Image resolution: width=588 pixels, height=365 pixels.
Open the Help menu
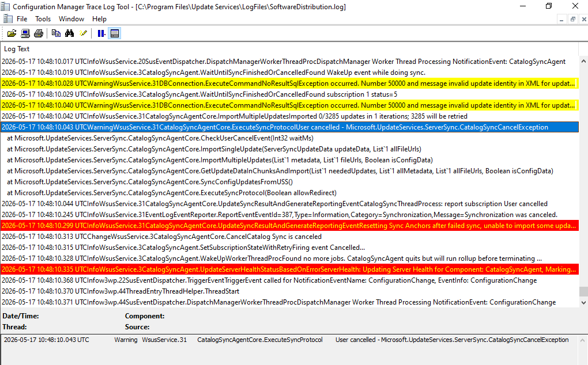point(99,19)
